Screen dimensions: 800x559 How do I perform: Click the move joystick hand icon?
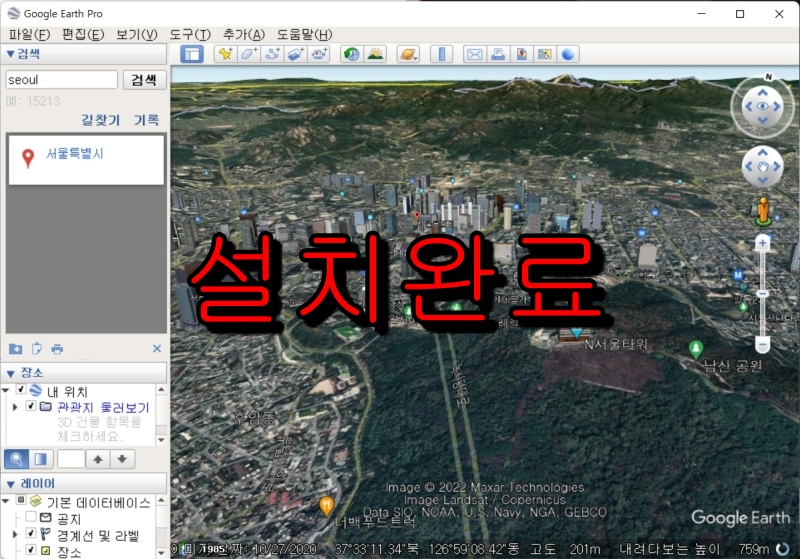(762, 166)
